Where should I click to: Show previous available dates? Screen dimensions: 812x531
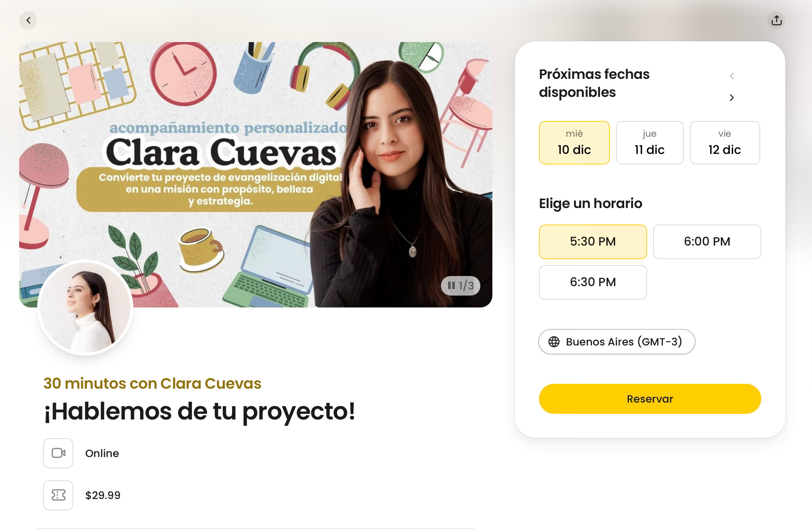pyautogui.click(x=732, y=76)
